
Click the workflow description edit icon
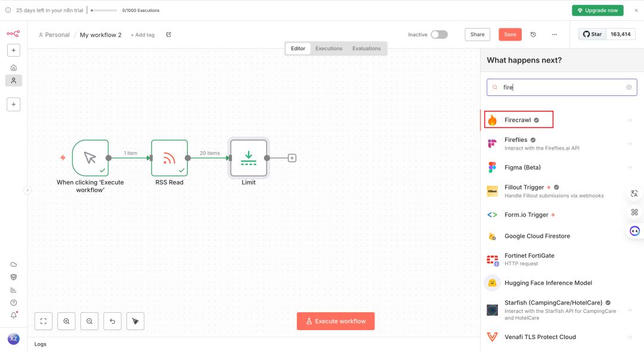169,35
